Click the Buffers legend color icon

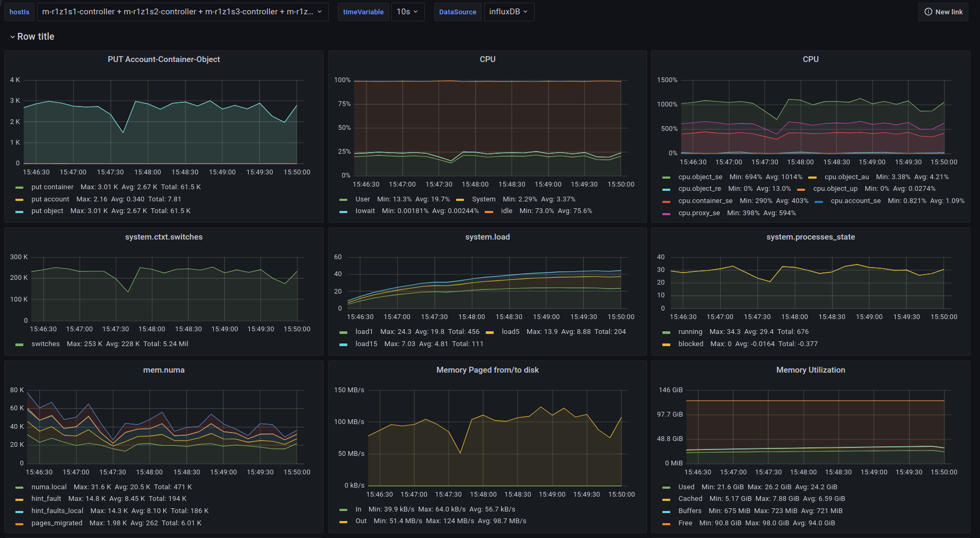coord(666,511)
